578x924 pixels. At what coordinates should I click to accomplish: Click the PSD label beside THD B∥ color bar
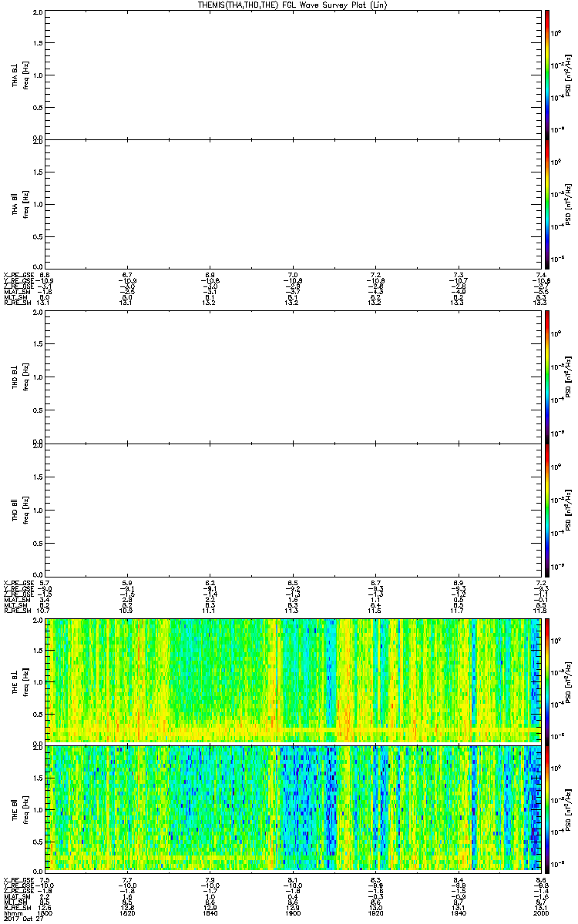pyautogui.click(x=569, y=509)
